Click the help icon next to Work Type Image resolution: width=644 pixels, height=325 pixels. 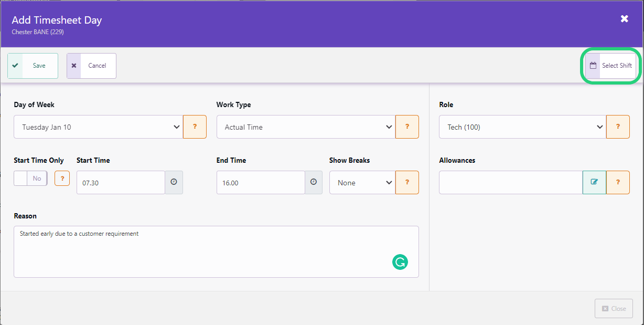pyautogui.click(x=407, y=127)
